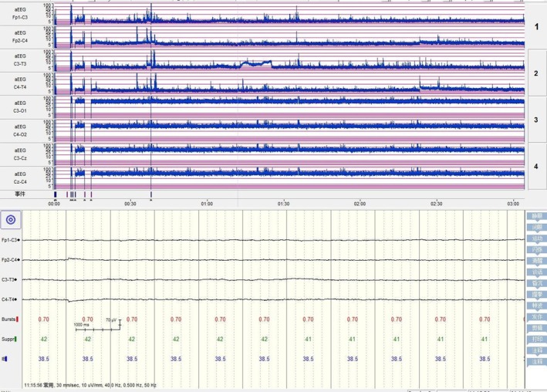This screenshot has height=392, width=547.
Task: Click the status line showing 30 mm/sec settings
Action: (x=90, y=385)
